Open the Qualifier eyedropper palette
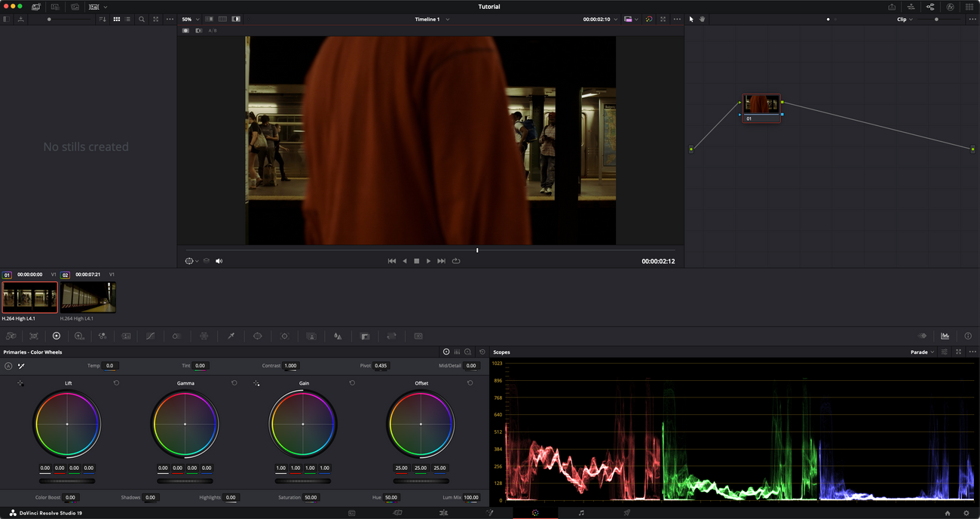 [x=231, y=336]
